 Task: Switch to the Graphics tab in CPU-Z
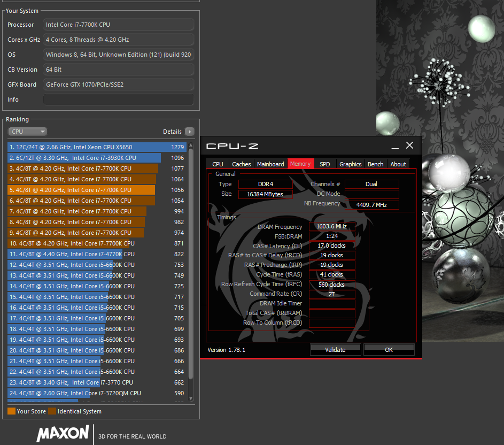tap(351, 164)
